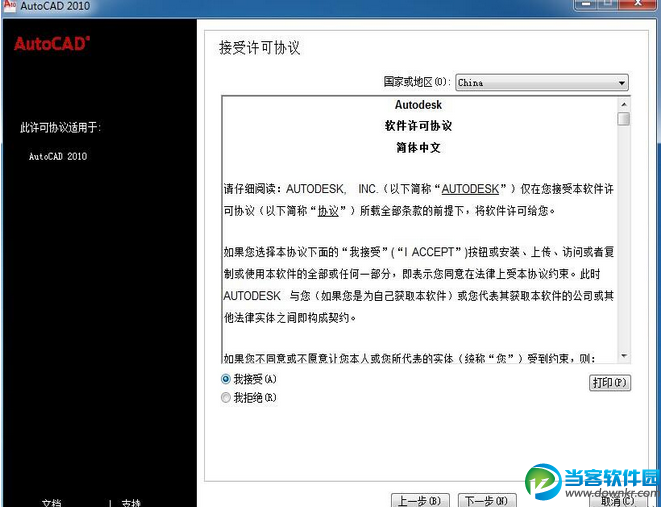Click the 简体中文 line in the agreement
The width and height of the screenshot is (661, 507).
point(418,148)
